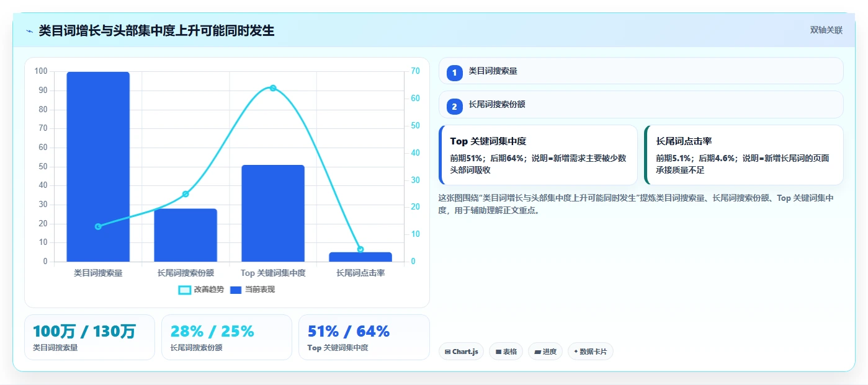Image resolution: width=868 pixels, height=385 pixels.
Task: Open the 长尾词点击率 info card
Action: [744, 155]
